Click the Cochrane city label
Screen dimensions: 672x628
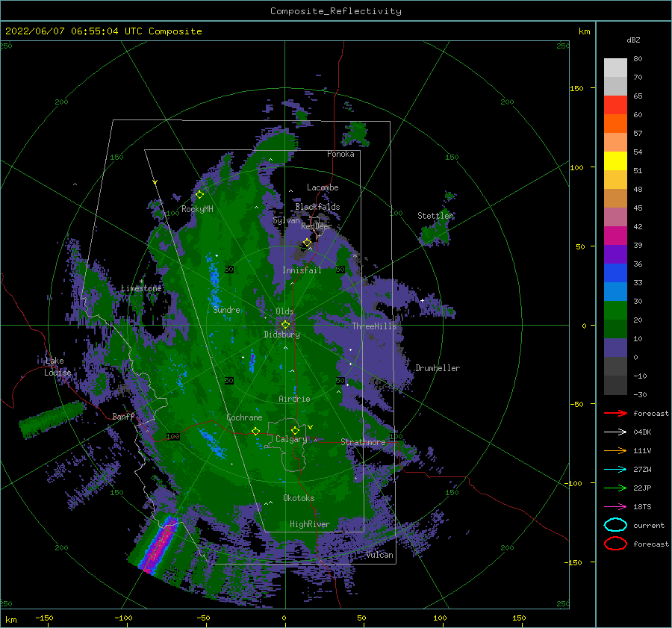coord(244,417)
